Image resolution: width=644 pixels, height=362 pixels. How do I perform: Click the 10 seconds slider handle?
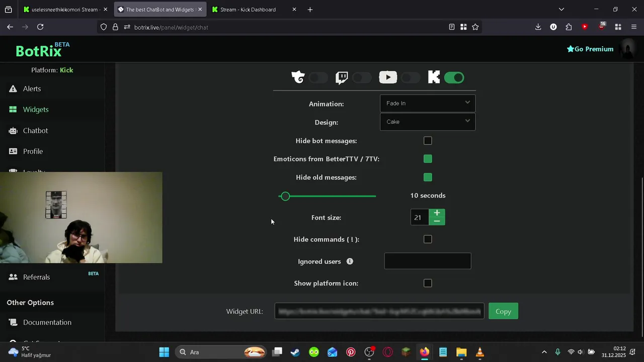point(285,196)
